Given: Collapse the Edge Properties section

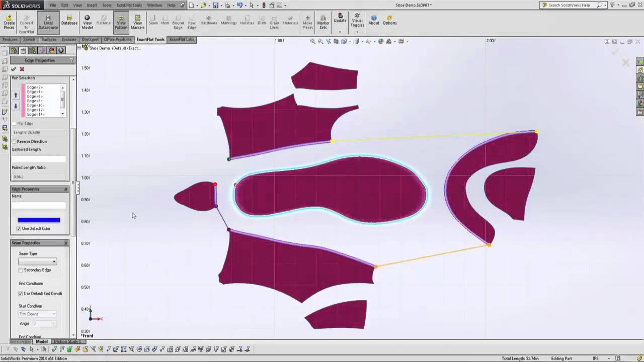Looking at the screenshot, I should [x=65, y=189].
